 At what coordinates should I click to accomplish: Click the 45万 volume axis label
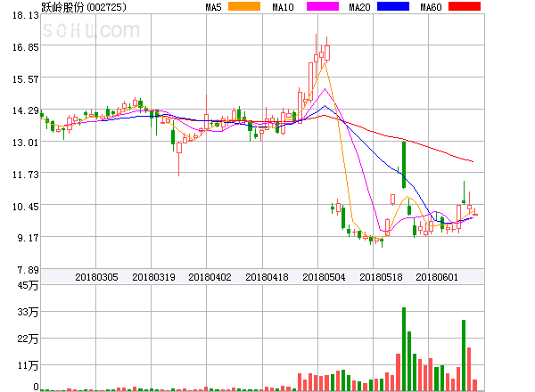[28, 285]
